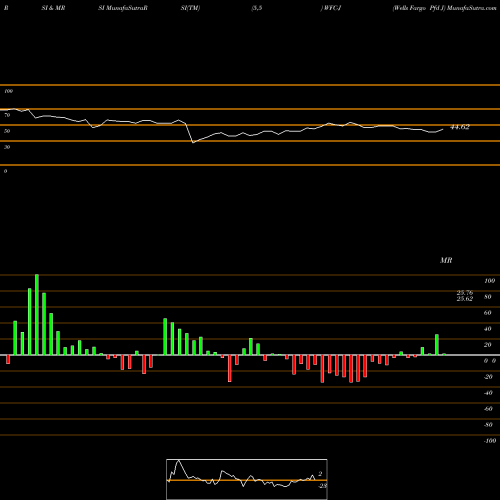Click the value 25.76 in MR panel
Image resolution: width=500 pixels, height=500 pixels.
click(465, 293)
